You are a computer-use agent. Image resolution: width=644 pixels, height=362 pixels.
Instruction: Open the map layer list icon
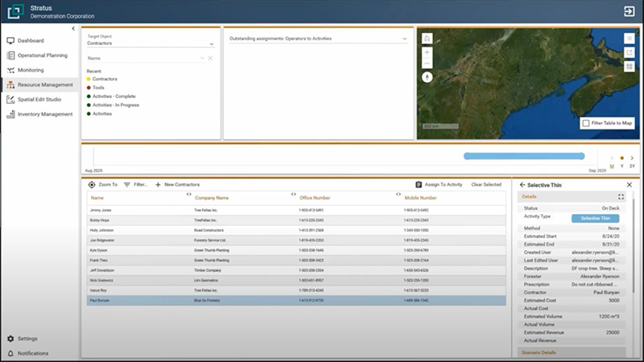(630, 39)
